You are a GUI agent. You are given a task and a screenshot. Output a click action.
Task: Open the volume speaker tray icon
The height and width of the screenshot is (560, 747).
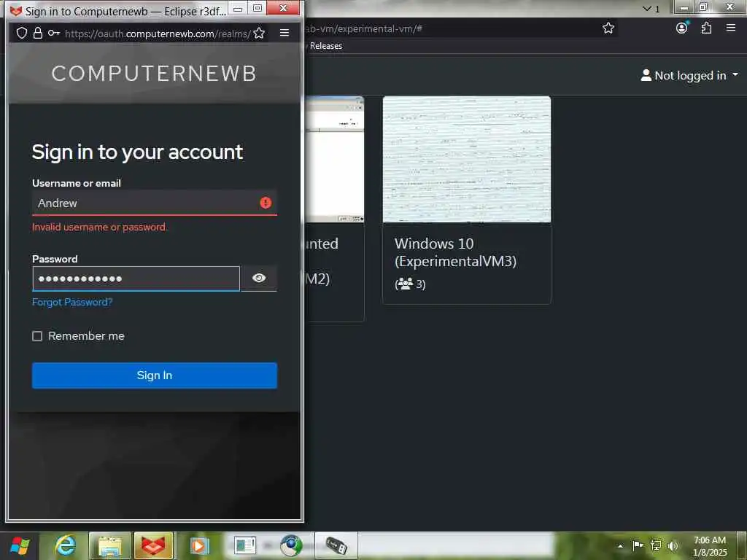click(673, 545)
